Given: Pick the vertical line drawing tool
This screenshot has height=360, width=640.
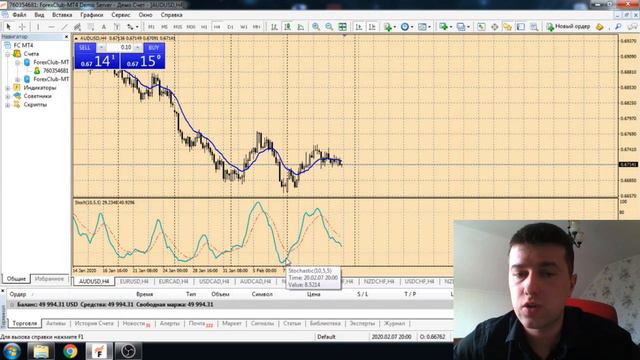Looking at the screenshot, I should click(38, 27).
